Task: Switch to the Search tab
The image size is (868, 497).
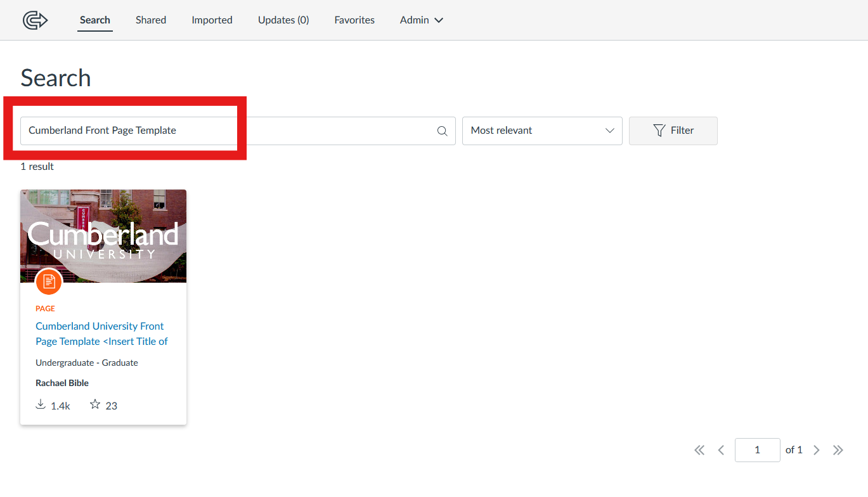Action: click(95, 20)
